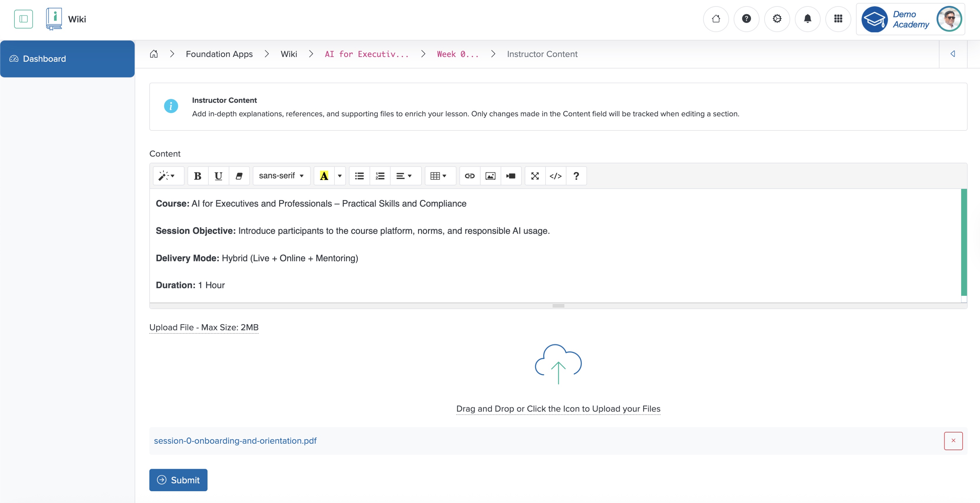Screen dimensions: 980x503
Task: Toggle bold formatting in the editor
Action: click(197, 176)
